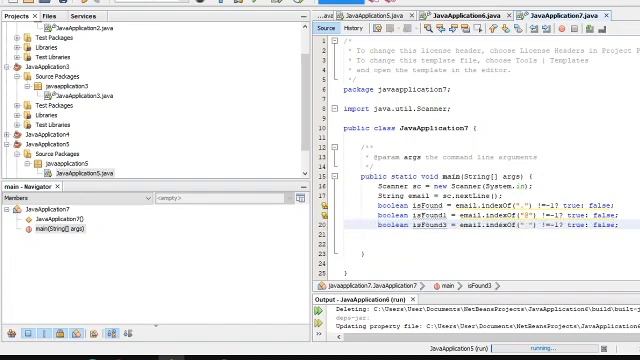Click the Toggle Bookmark editor icon
640x360 pixels.
click(x=518, y=28)
